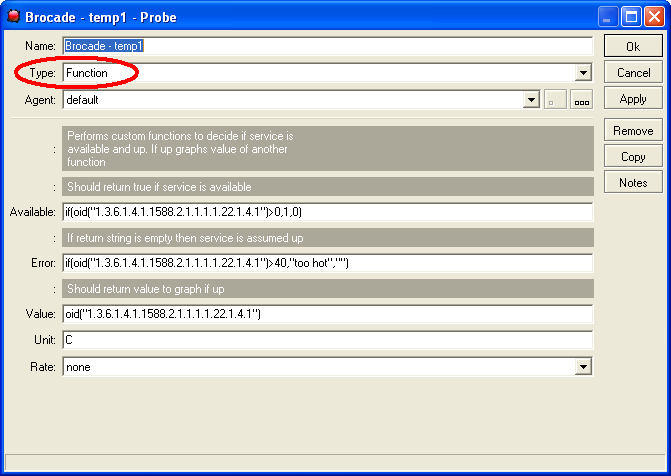671x476 pixels.
Task: Click the Rate label
Action: coord(43,367)
